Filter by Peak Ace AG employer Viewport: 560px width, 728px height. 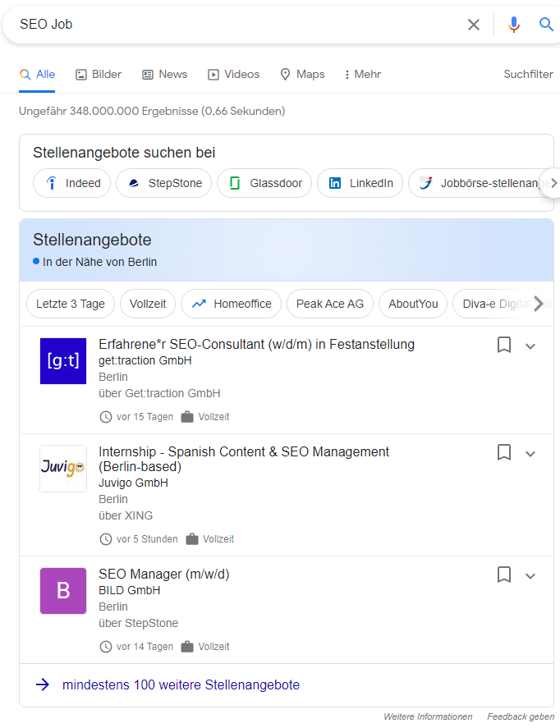click(x=330, y=304)
